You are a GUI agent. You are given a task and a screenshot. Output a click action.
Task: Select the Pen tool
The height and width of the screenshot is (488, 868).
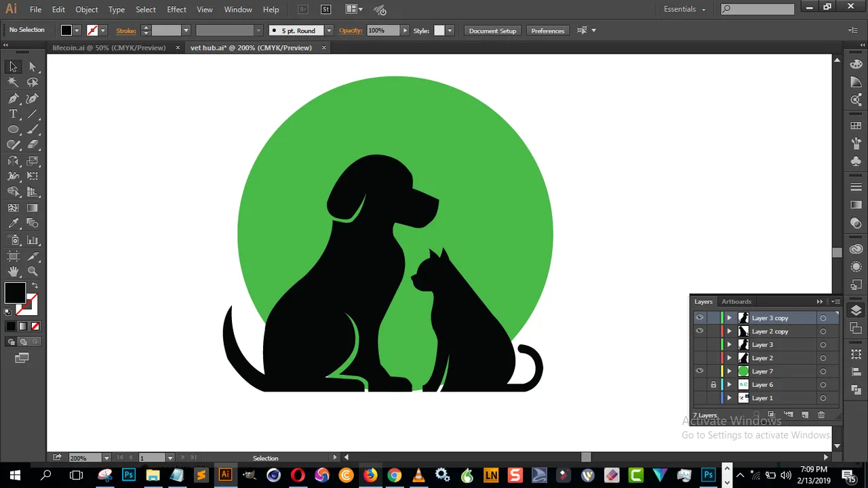coord(13,98)
